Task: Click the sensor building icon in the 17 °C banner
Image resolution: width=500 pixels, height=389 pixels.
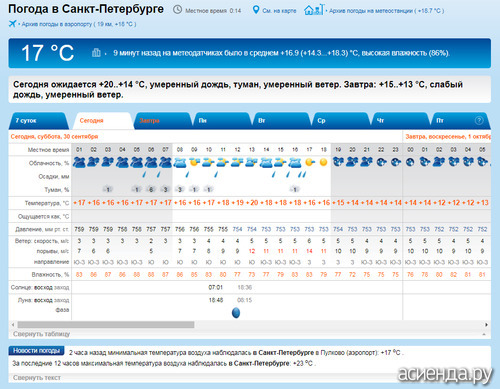Action: tap(96, 52)
